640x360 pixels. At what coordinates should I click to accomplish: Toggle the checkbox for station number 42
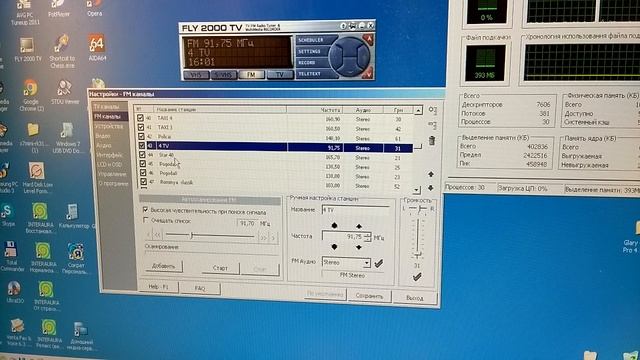(x=141, y=136)
